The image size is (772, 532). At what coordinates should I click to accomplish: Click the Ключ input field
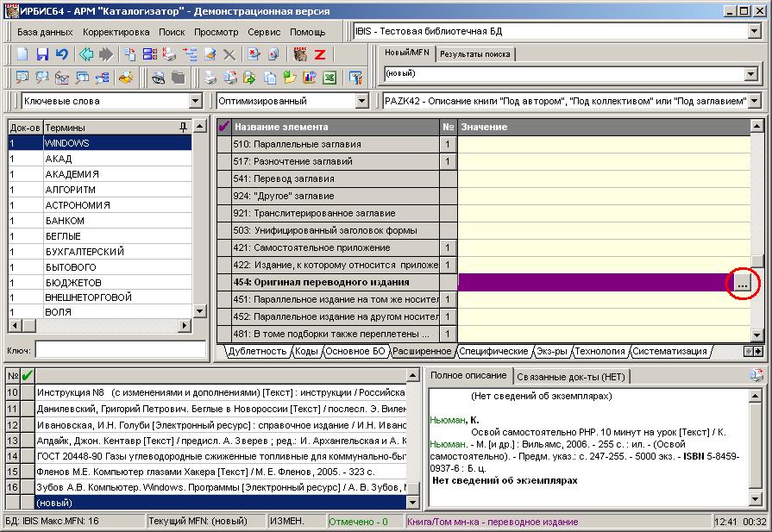pos(121,349)
